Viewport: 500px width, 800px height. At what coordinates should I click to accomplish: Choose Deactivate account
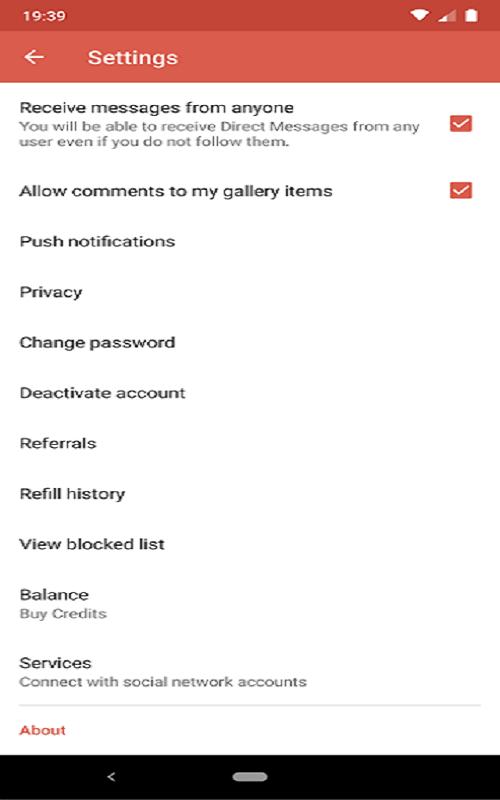coord(250,393)
